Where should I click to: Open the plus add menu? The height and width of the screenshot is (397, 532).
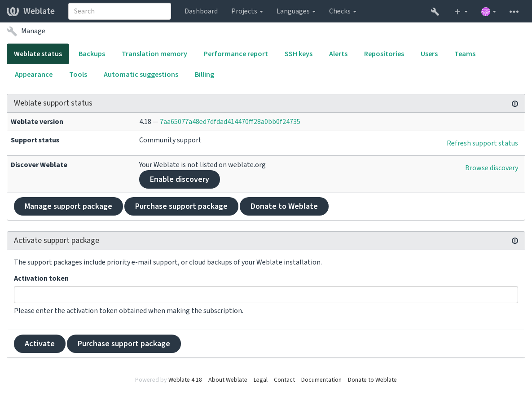click(461, 12)
